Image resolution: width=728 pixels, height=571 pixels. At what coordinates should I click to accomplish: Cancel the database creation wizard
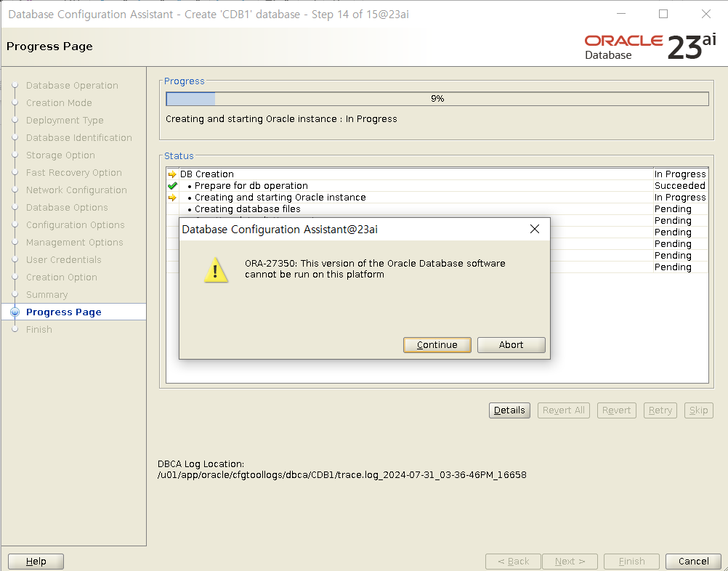693,562
